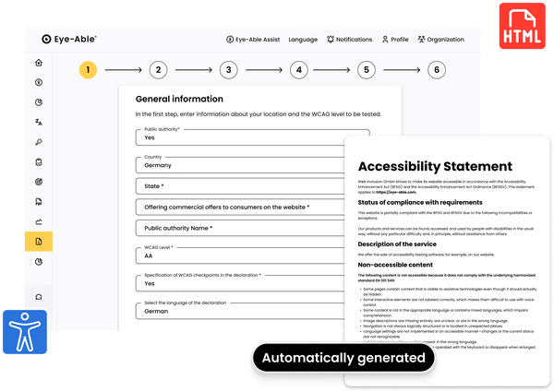Image resolution: width=554 pixels, height=392 pixels.
Task: Click the Description of the service heading
Action: [397, 244]
